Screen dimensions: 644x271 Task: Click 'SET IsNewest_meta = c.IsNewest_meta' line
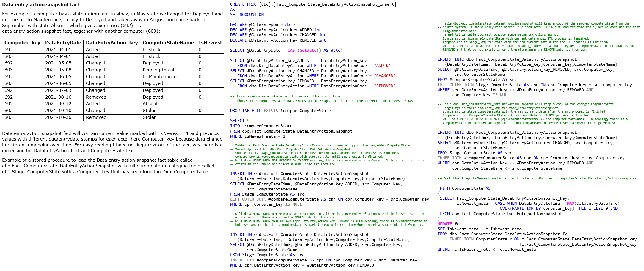tap(480, 229)
